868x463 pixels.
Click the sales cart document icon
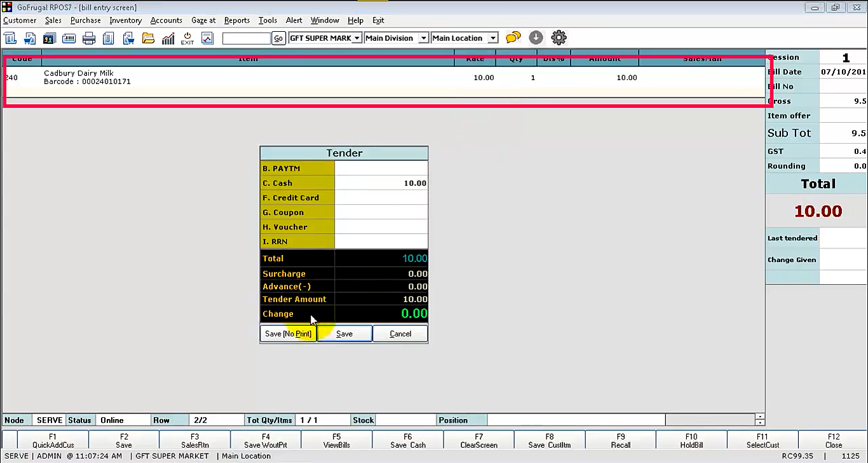(29, 38)
